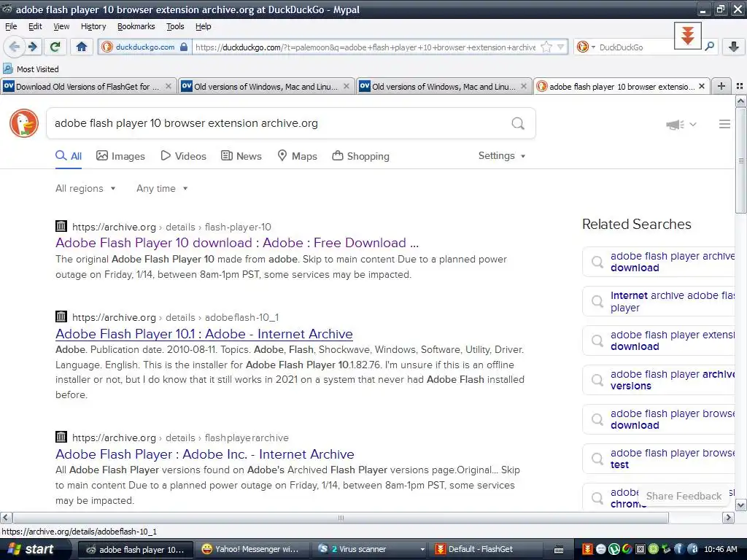Search related 'adobe flash player archive download'
This screenshot has height=560, width=747.
tap(659, 262)
